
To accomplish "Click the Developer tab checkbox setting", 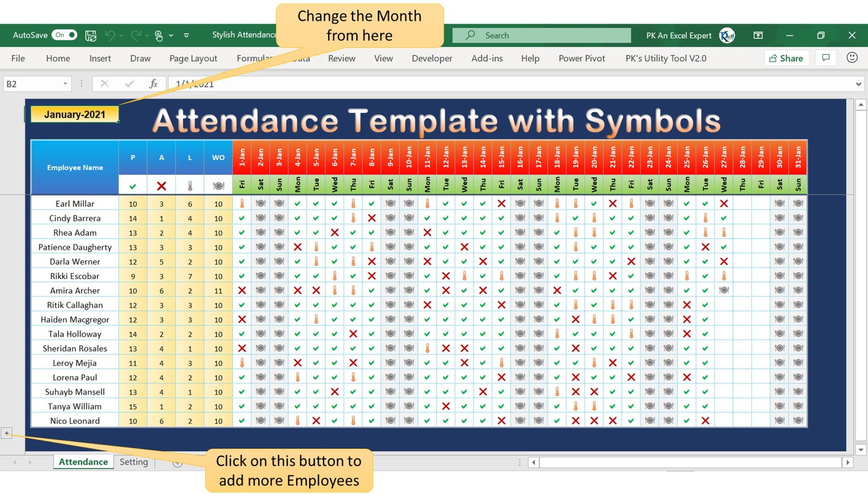I will click(432, 58).
